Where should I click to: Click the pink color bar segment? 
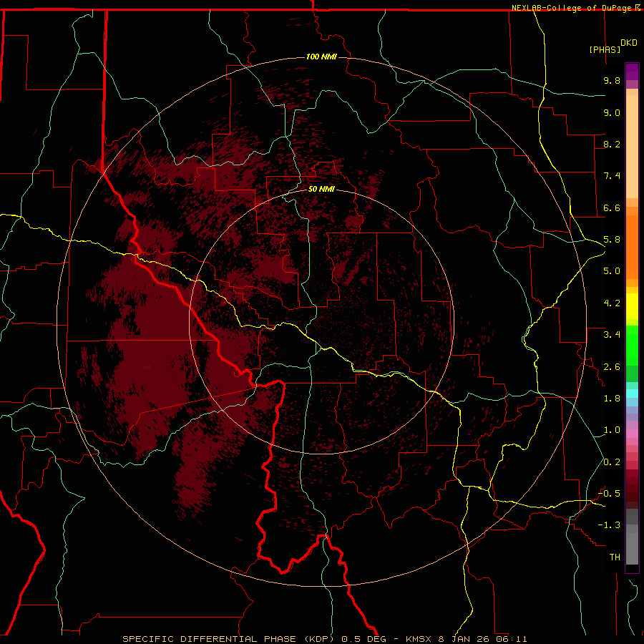coord(632,434)
